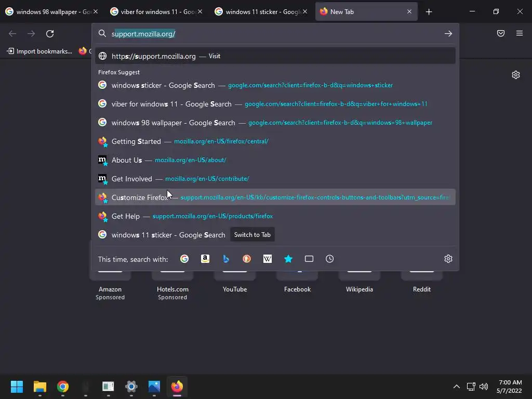Open search settings gear in the suggestion panel
Viewport: 532px width, 399px height.
pos(448,259)
